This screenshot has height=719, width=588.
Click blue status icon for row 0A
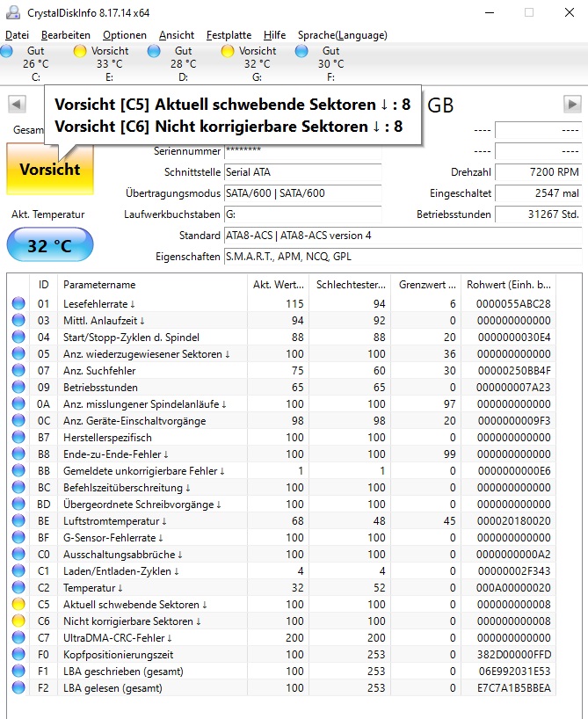click(18, 403)
